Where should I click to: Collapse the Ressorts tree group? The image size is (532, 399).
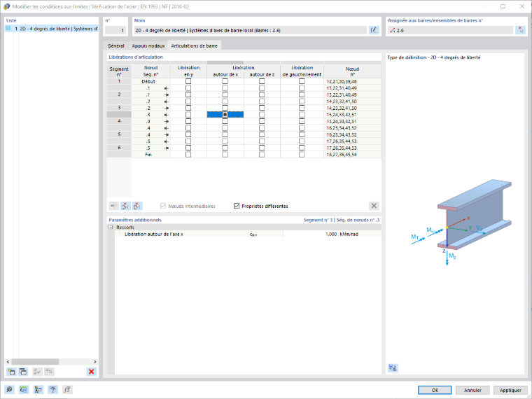click(111, 227)
